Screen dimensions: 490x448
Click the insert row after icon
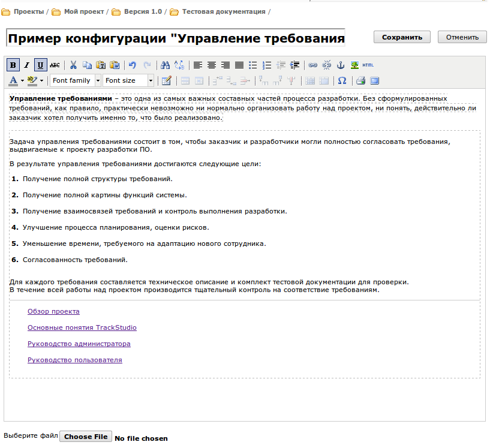tap(232, 80)
